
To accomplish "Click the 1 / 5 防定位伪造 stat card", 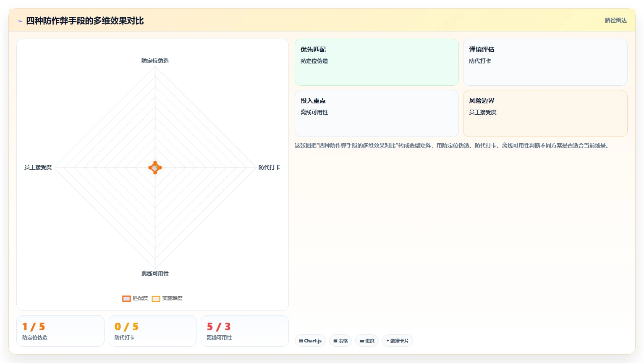I will pos(60,331).
